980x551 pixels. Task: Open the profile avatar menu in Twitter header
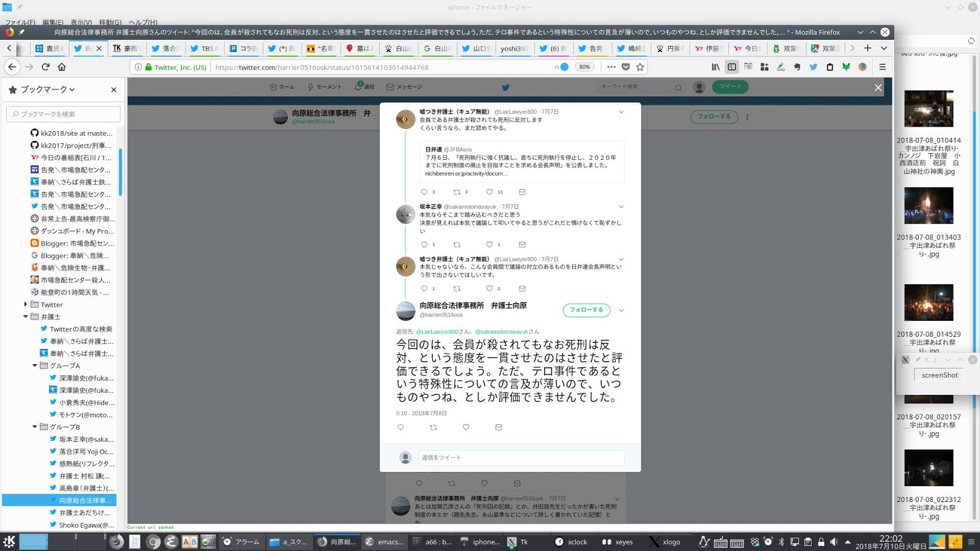pos(699,87)
